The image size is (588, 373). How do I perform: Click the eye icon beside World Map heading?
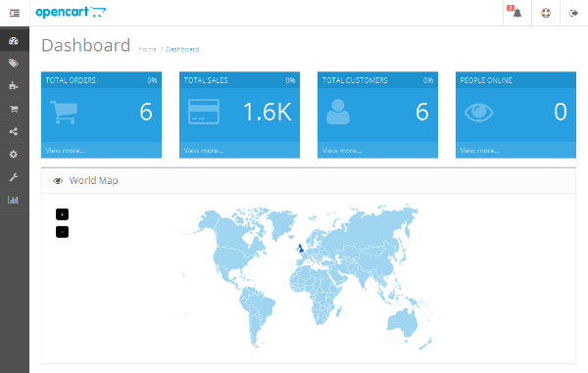pos(58,181)
